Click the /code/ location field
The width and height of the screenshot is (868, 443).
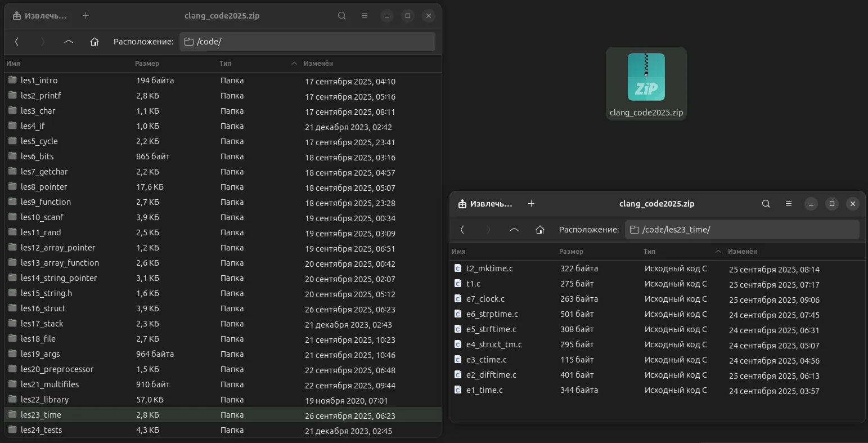click(x=307, y=42)
